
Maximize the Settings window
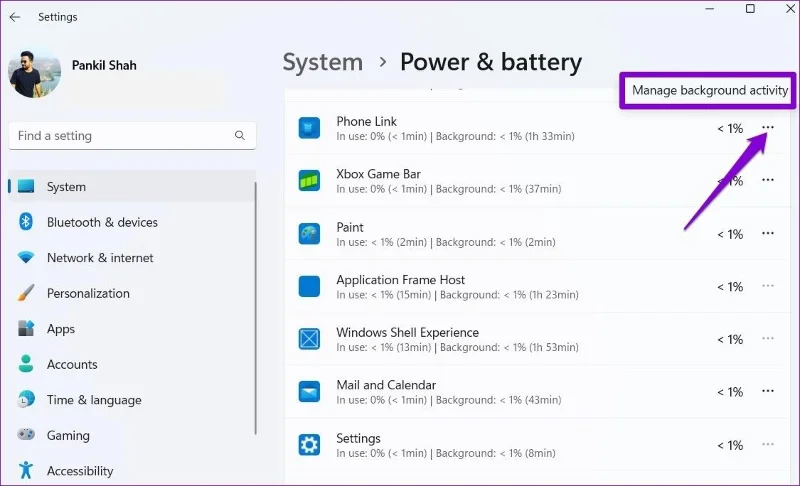coord(750,9)
